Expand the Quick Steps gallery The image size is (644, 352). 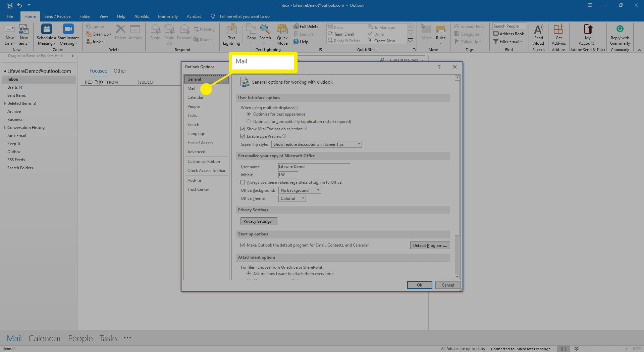[410, 41]
